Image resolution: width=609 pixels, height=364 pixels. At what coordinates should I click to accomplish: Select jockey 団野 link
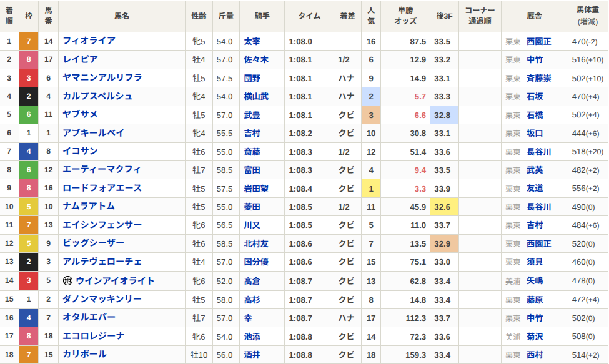point(252,78)
